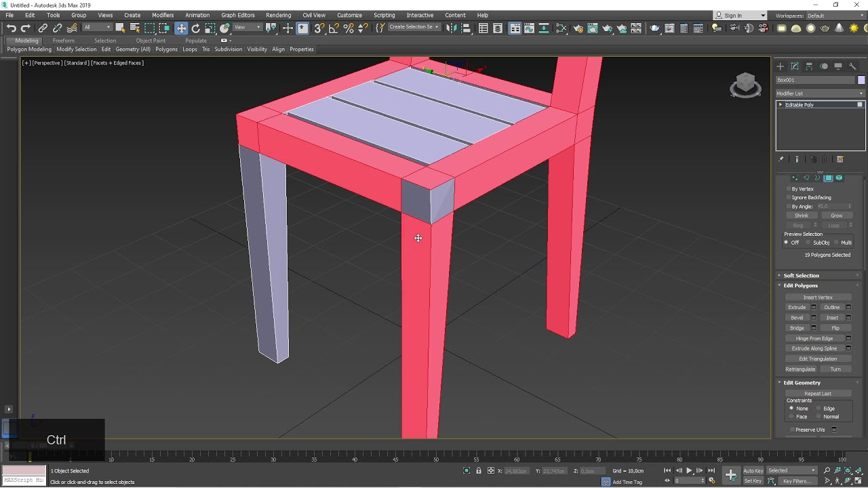This screenshot has height=488, width=868.
Task: Select Preview Selection Multi radio
Action: (x=837, y=243)
